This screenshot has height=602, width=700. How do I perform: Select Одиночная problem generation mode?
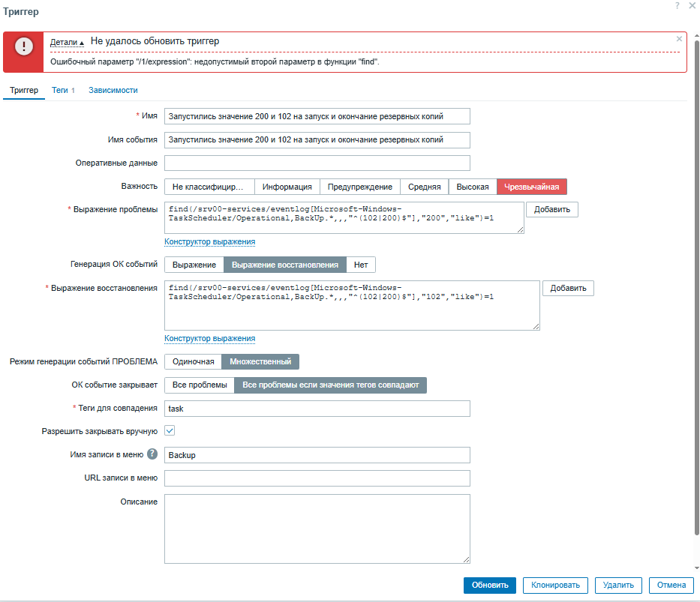point(194,362)
